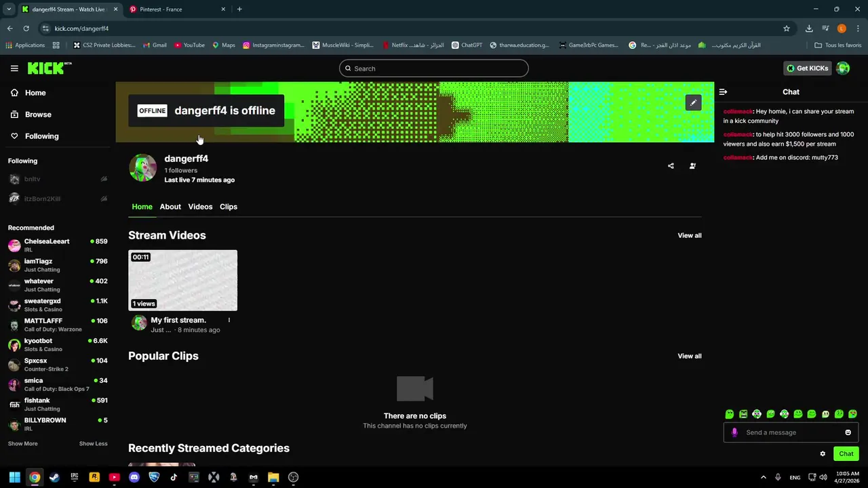868x488 pixels.
Task: Click the Kick Search field
Action: point(434,68)
